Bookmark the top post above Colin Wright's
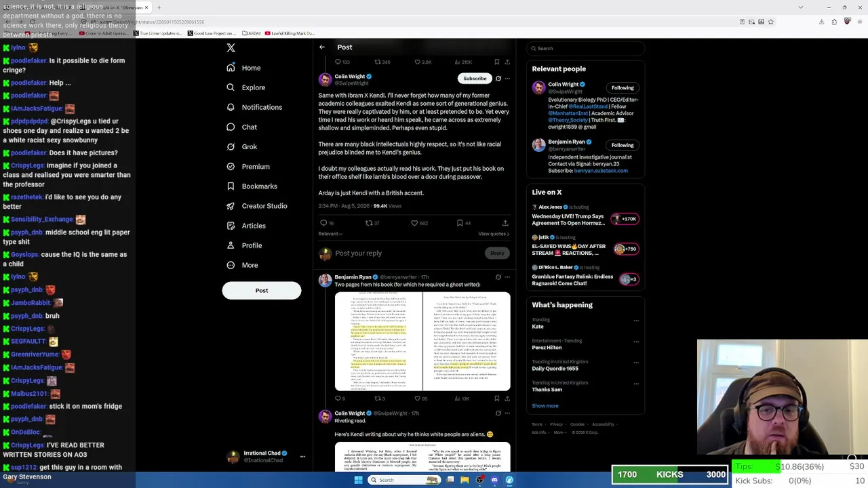The width and height of the screenshot is (868, 488). [497, 62]
